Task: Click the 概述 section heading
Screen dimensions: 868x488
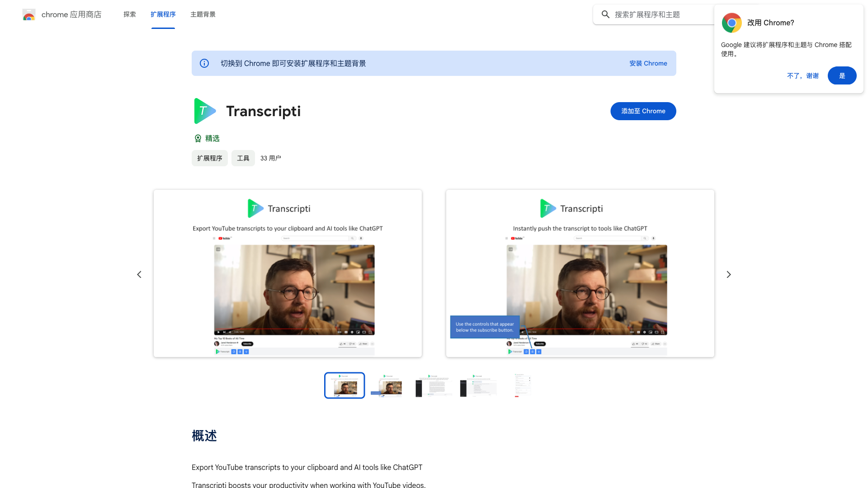Action: coord(204,436)
